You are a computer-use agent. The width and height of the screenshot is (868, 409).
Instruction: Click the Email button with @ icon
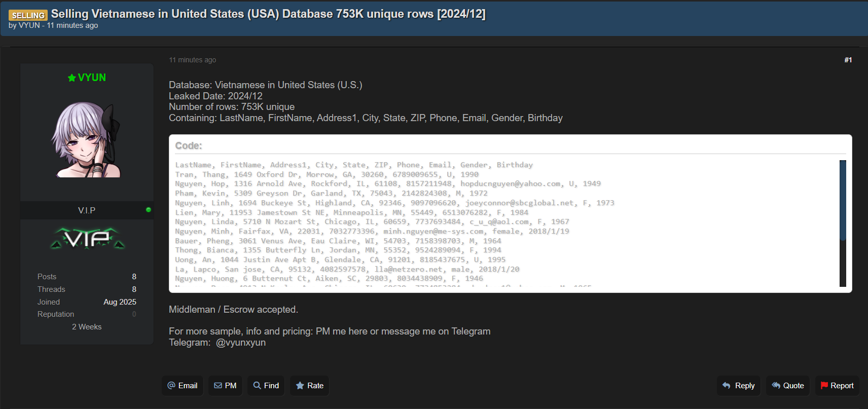coord(183,386)
